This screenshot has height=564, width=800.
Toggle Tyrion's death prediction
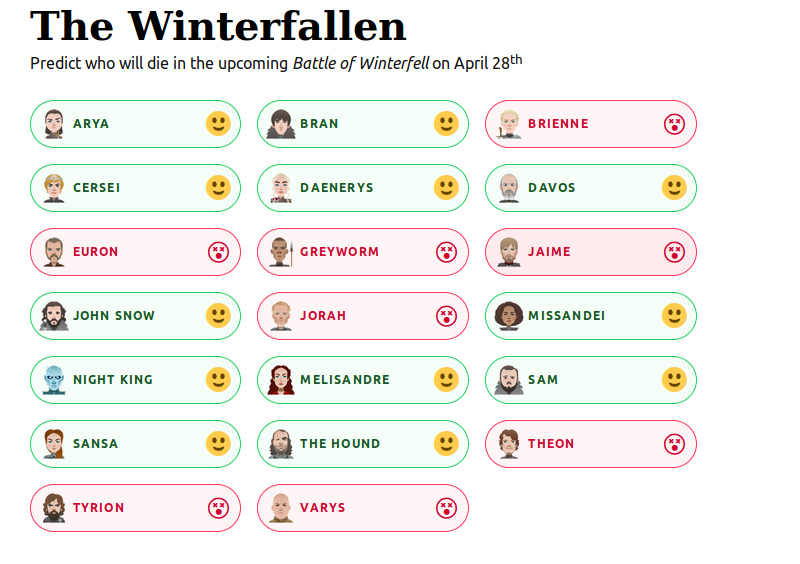point(135,508)
